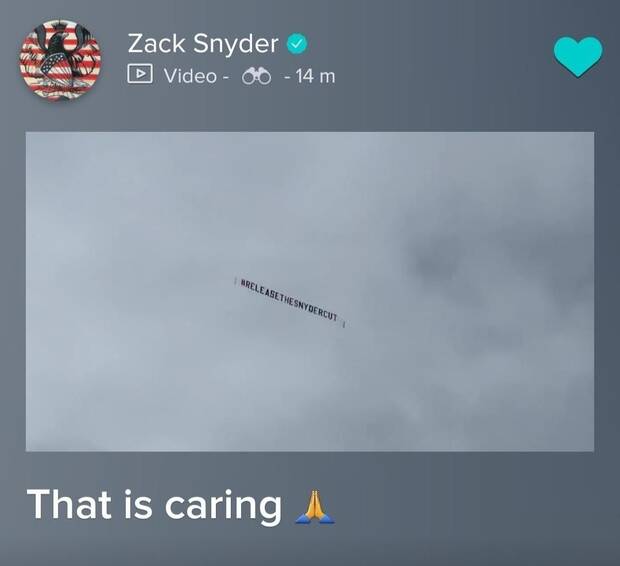The width and height of the screenshot is (620, 566).
Task: Open Zack Snyder's eagle flag profile picture
Action: pos(60,60)
